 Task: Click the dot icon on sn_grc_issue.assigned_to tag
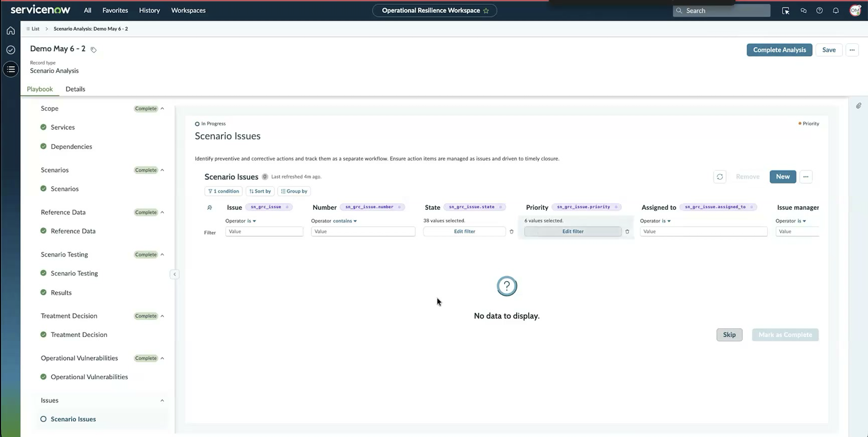click(751, 207)
